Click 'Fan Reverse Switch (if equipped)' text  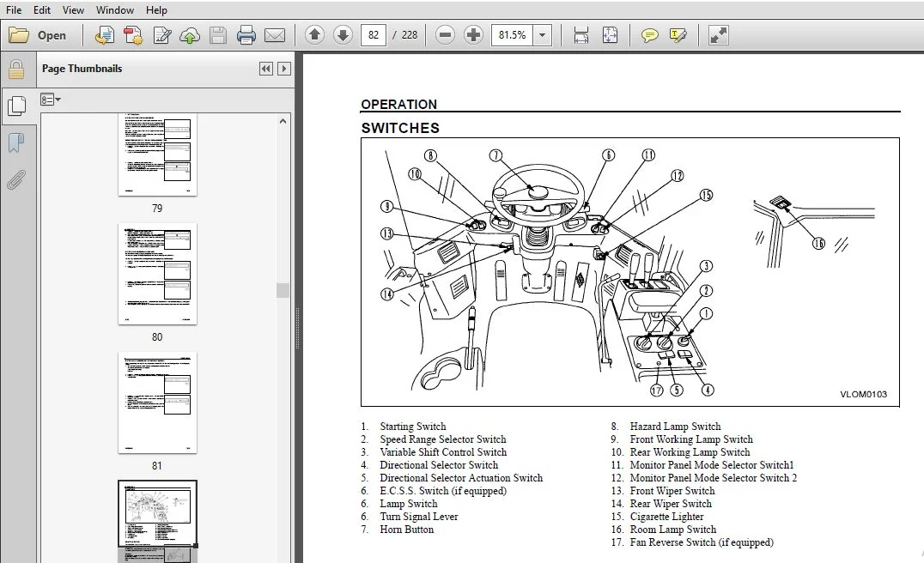[x=702, y=542]
